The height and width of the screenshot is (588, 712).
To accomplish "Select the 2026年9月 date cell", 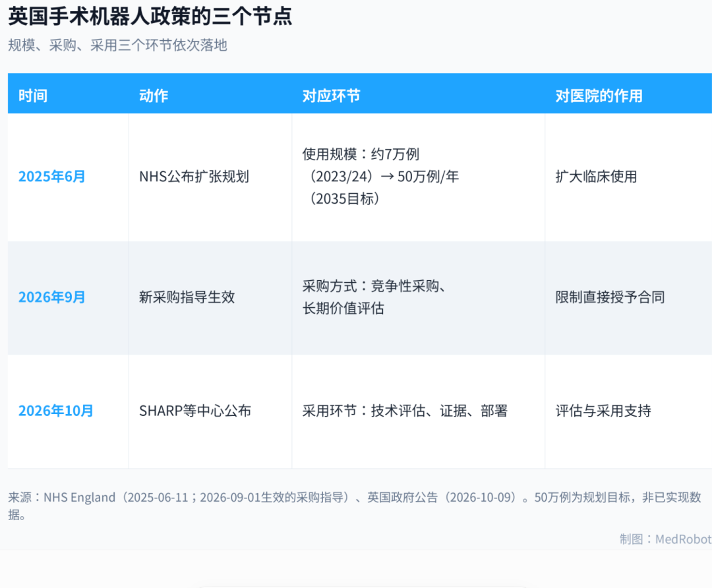I will tap(52, 297).
